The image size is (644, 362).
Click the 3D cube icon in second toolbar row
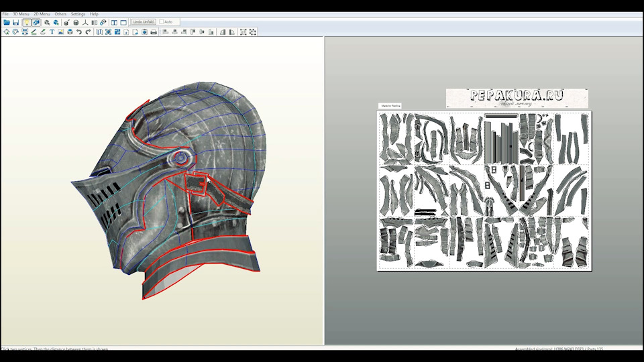coord(70,32)
